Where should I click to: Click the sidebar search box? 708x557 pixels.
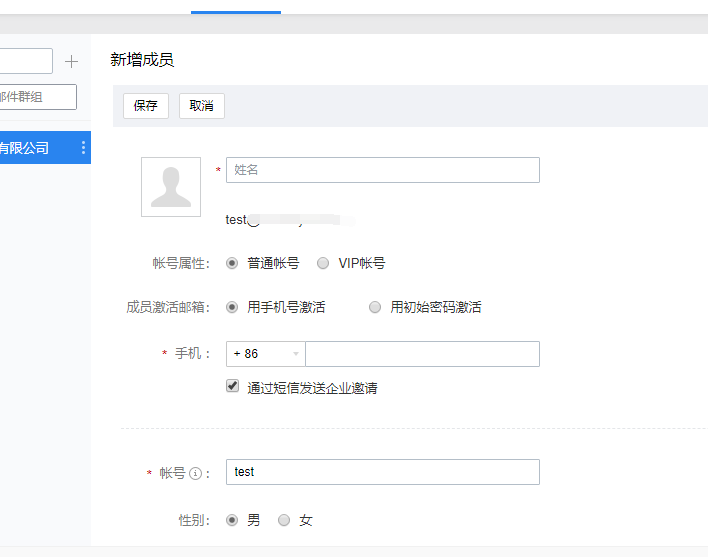tap(25, 62)
